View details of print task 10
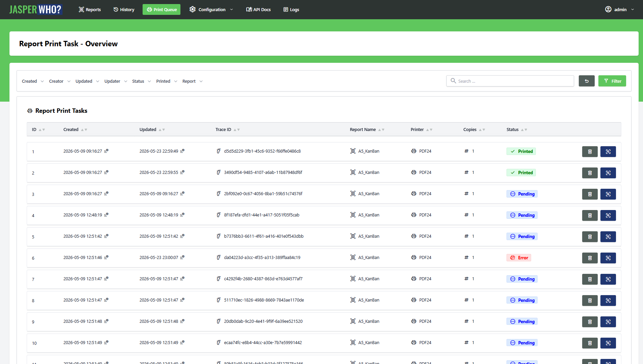The width and height of the screenshot is (643, 364). [x=608, y=343]
